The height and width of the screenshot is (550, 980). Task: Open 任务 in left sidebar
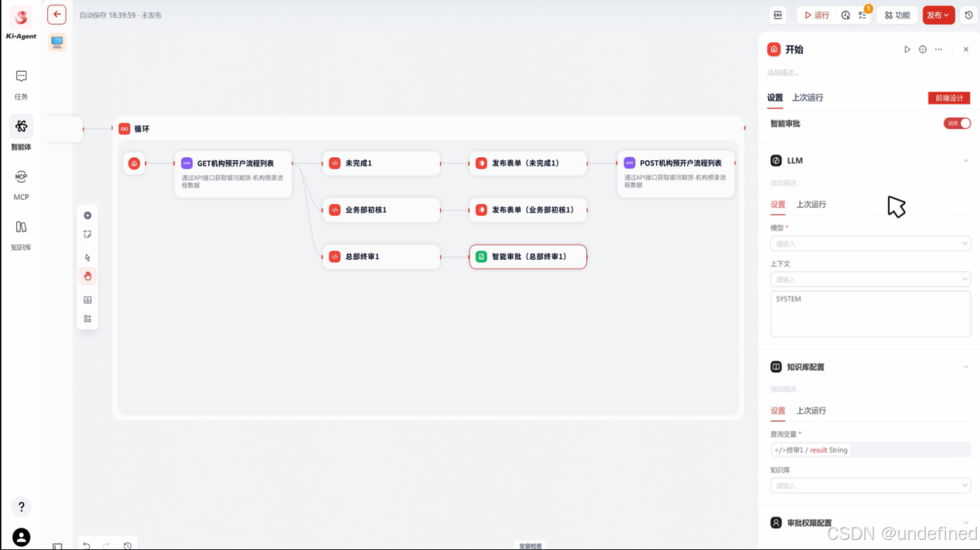click(x=21, y=84)
